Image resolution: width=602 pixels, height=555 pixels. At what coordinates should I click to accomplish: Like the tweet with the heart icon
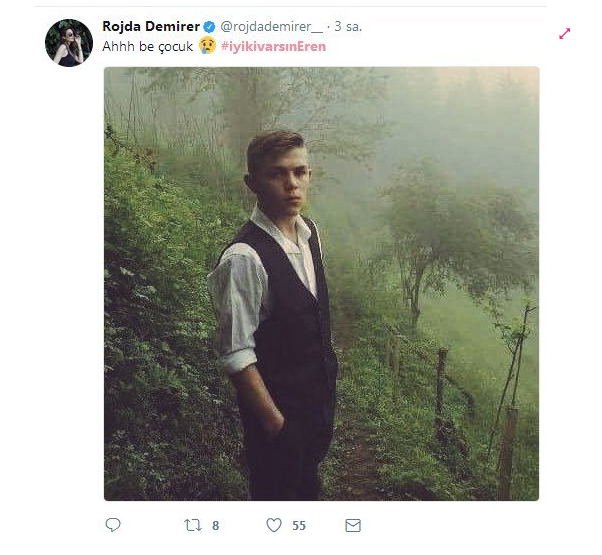click(x=271, y=525)
